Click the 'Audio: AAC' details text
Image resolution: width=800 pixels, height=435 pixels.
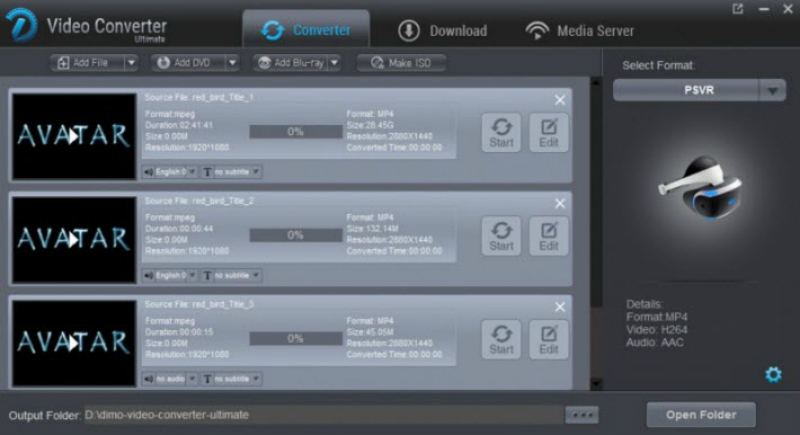[655, 343]
